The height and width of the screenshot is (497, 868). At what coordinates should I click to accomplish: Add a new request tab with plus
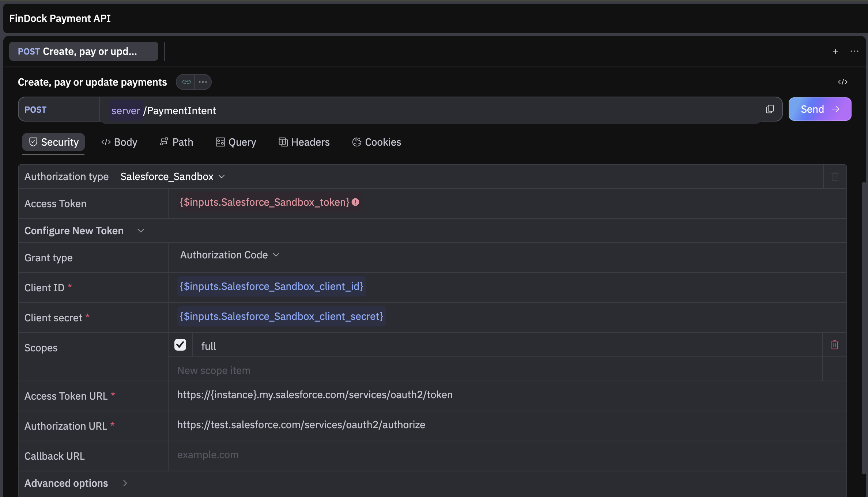pos(835,51)
